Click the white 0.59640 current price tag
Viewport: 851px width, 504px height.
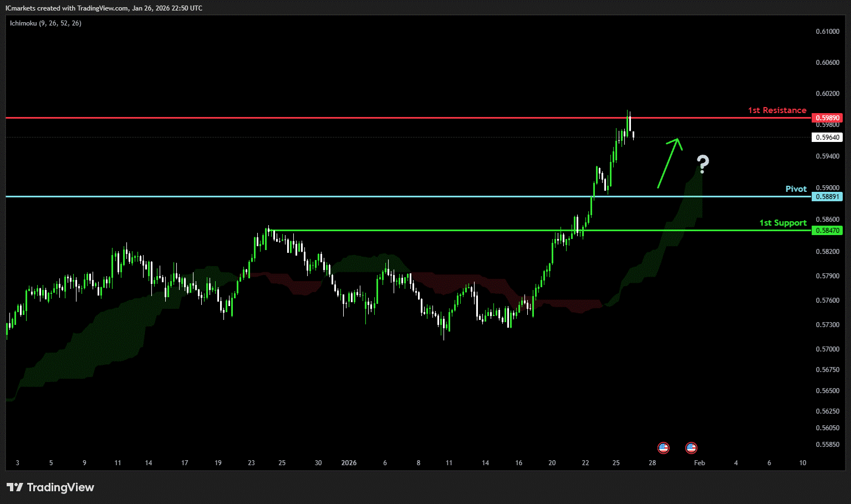tap(827, 137)
